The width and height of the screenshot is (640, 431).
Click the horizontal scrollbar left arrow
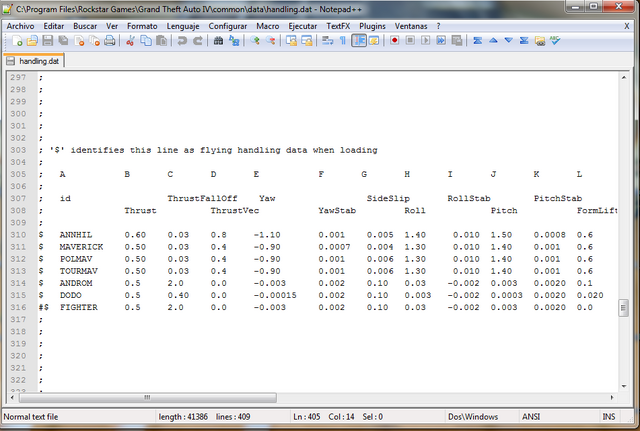(12, 397)
